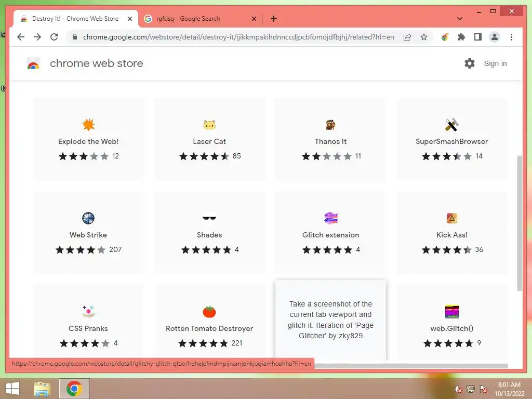Screen dimensions: 532x399
Task: Click the network tray icon
Action: [x=470, y=389]
